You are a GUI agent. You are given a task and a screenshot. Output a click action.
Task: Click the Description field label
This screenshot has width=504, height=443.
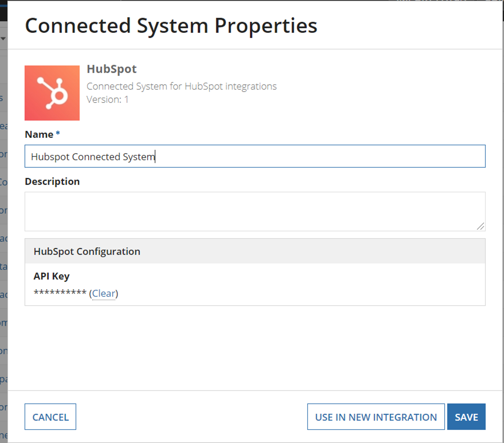(x=52, y=182)
